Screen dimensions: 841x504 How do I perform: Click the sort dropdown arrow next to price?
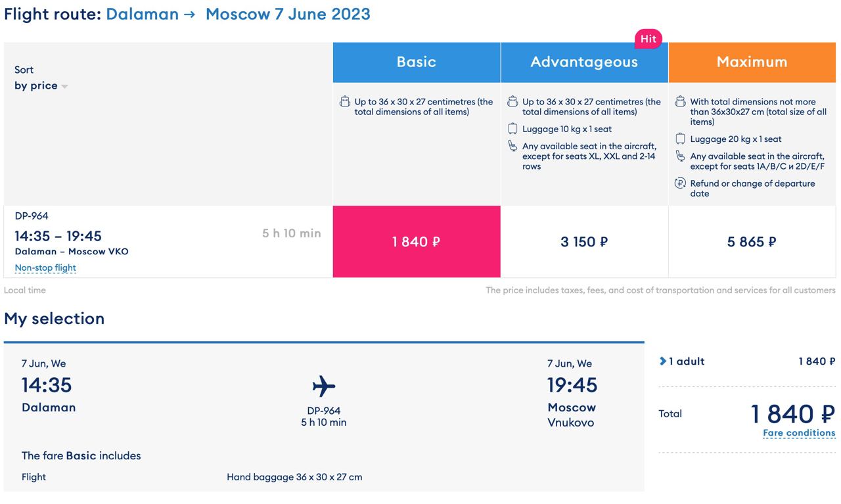64,87
